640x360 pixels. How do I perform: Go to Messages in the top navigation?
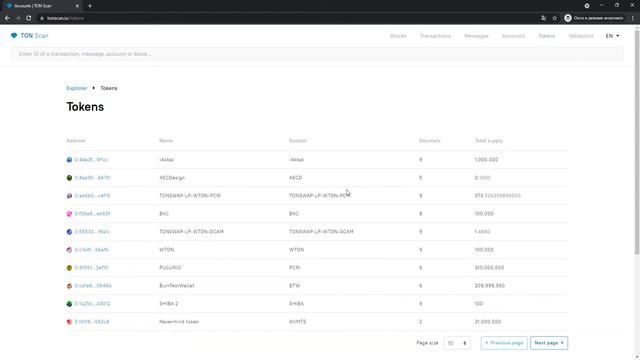point(476,36)
